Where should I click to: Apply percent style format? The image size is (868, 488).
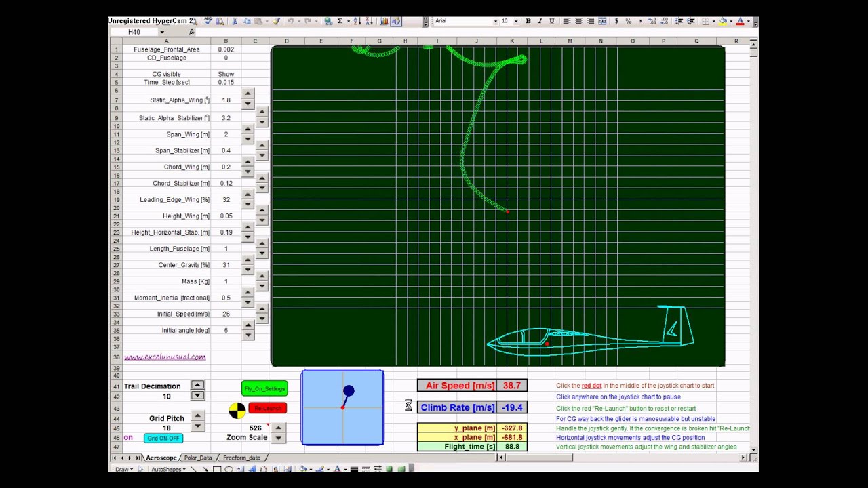(629, 21)
